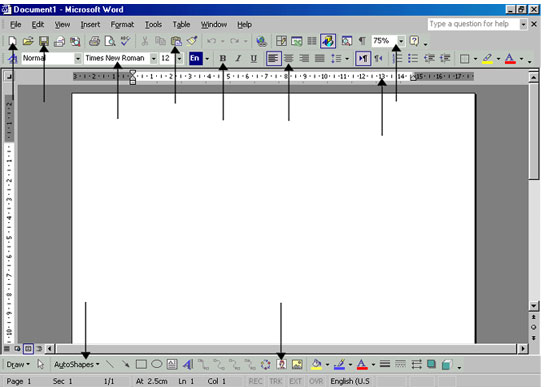The height and width of the screenshot is (387, 546).
Task: Toggle Italic formatting
Action: pos(238,58)
